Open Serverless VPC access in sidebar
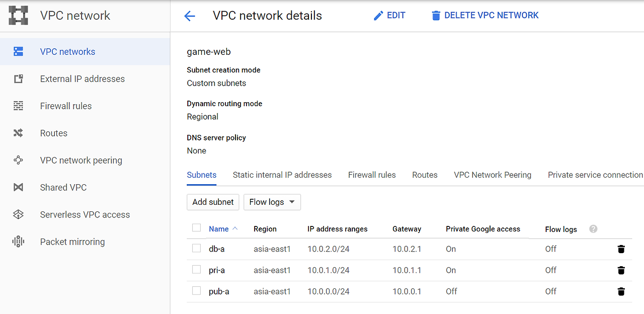Image resolution: width=644 pixels, height=314 pixels. click(85, 214)
